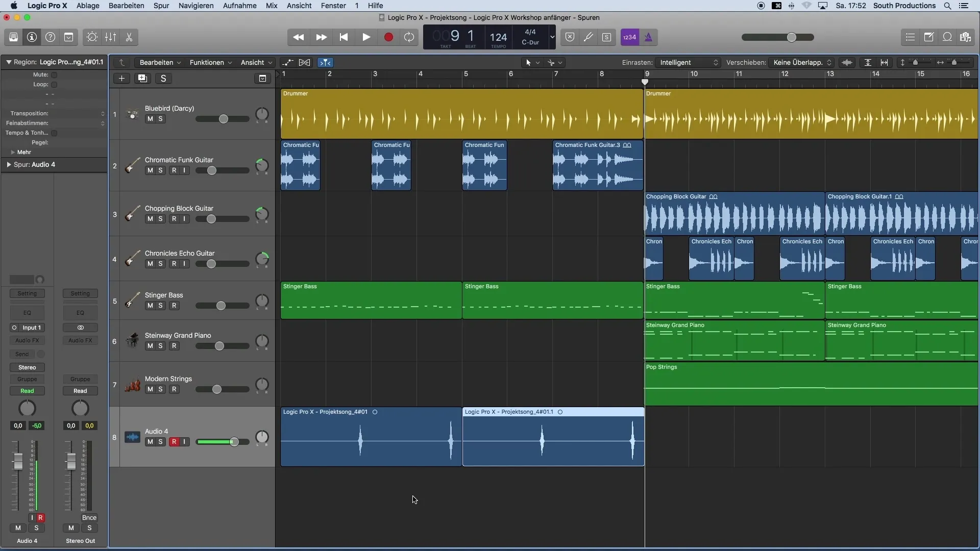Toggle input monitoring on Chronicles Echo Guitar
This screenshot has height=551, width=980.
(184, 264)
